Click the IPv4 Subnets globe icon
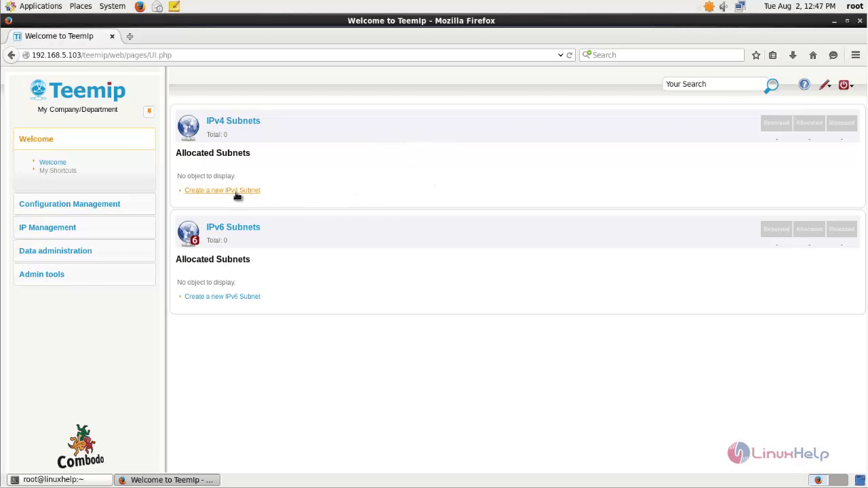The image size is (868, 488). (189, 127)
